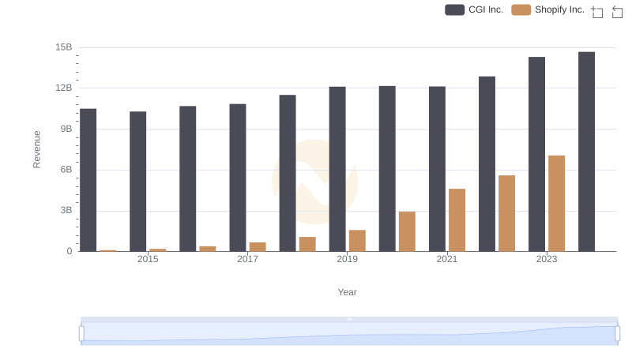Click the 12B y-axis label
Image resolution: width=632 pixels, height=364 pixels.
[64, 88]
